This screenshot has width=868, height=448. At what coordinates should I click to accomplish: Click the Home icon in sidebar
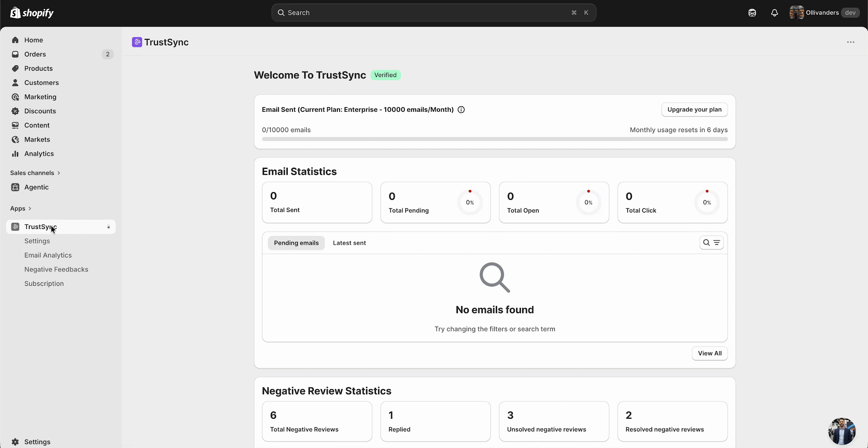[x=15, y=40]
